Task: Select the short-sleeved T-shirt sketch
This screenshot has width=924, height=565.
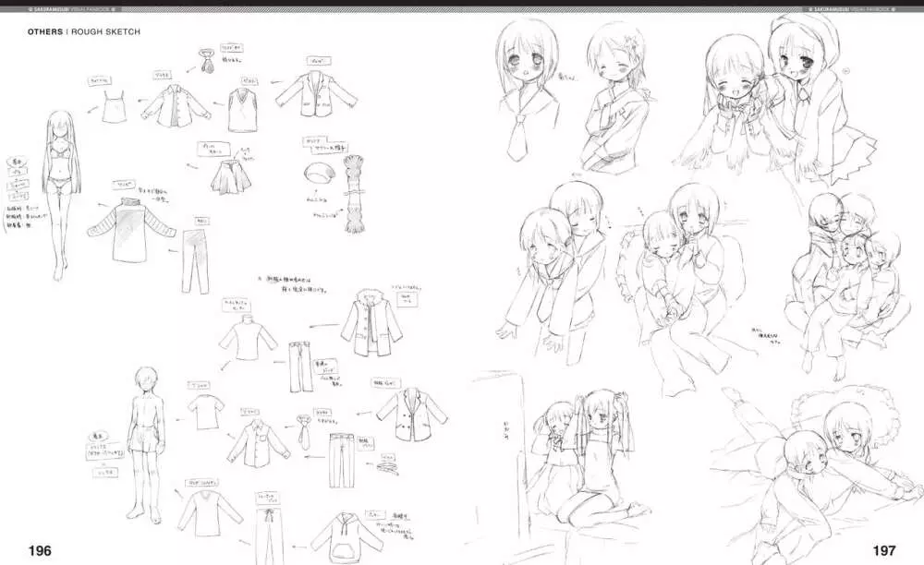Action: [204, 410]
